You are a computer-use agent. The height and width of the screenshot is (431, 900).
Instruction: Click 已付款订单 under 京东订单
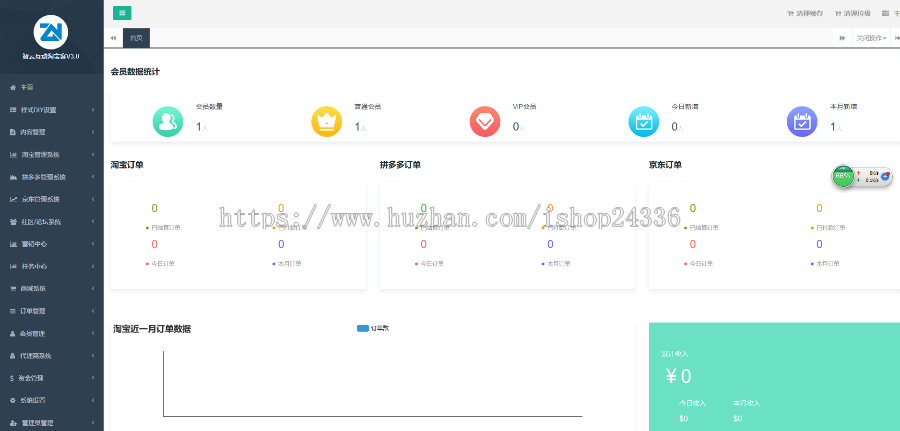pyautogui.click(x=831, y=227)
